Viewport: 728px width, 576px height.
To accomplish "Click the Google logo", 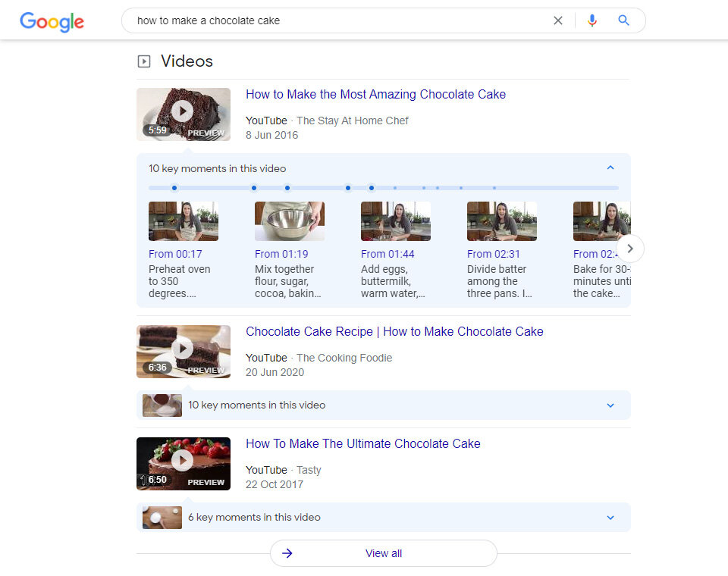I will [x=52, y=21].
